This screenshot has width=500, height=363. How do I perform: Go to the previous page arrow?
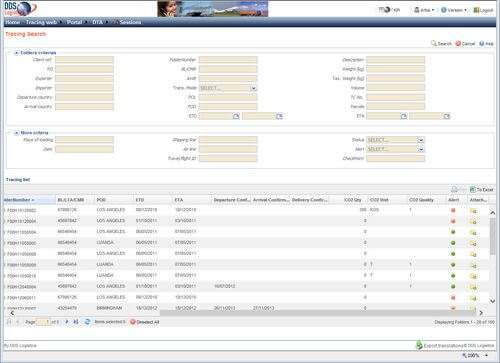point(18,322)
